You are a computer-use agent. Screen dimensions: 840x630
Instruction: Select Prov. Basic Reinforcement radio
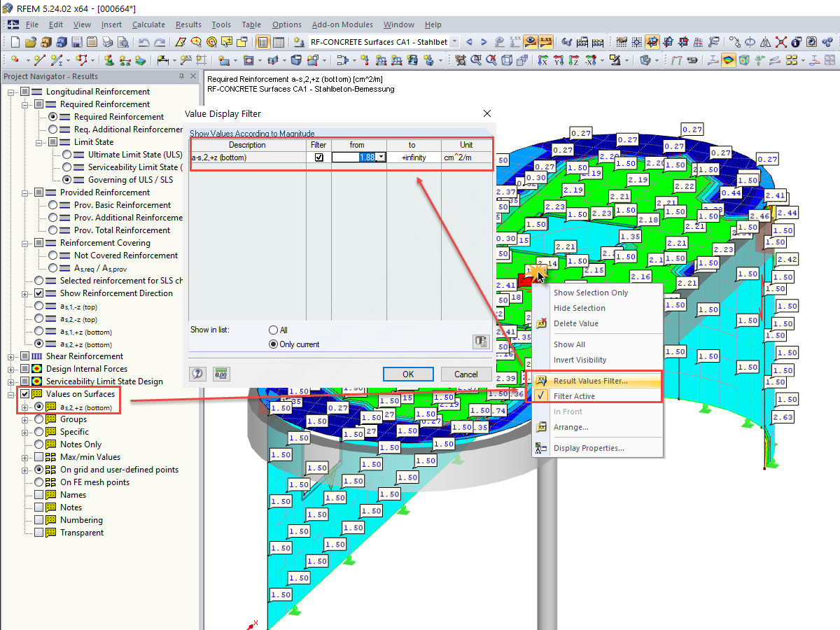click(52, 205)
